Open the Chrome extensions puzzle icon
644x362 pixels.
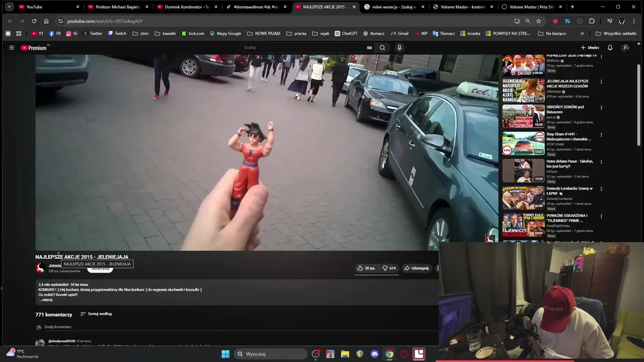[592, 21]
